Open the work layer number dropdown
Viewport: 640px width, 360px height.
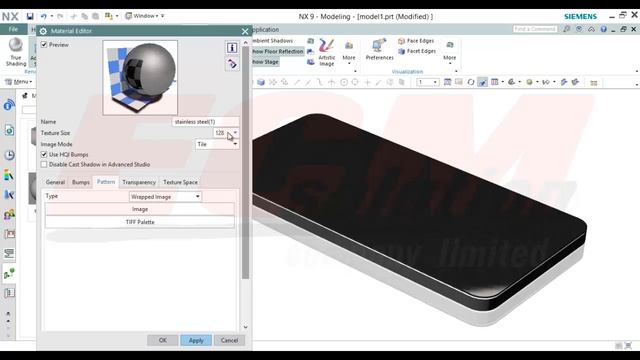coord(427,82)
